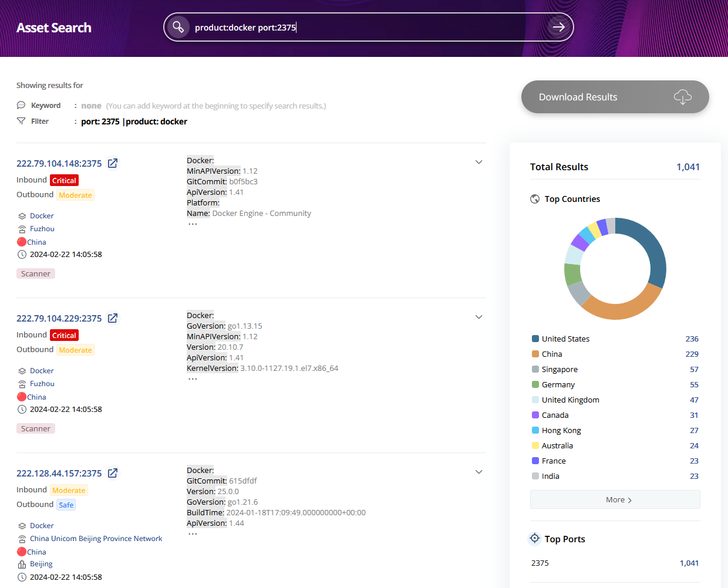Click the Canada row in Top Countries
Image resolution: width=728 pixels, height=588 pixels.
pos(615,415)
